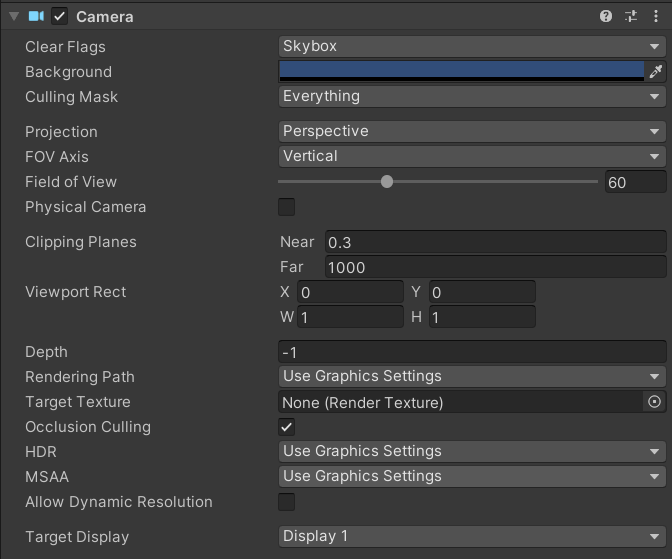Open the Projection Perspective dropdown
The image size is (672, 559).
(x=472, y=132)
